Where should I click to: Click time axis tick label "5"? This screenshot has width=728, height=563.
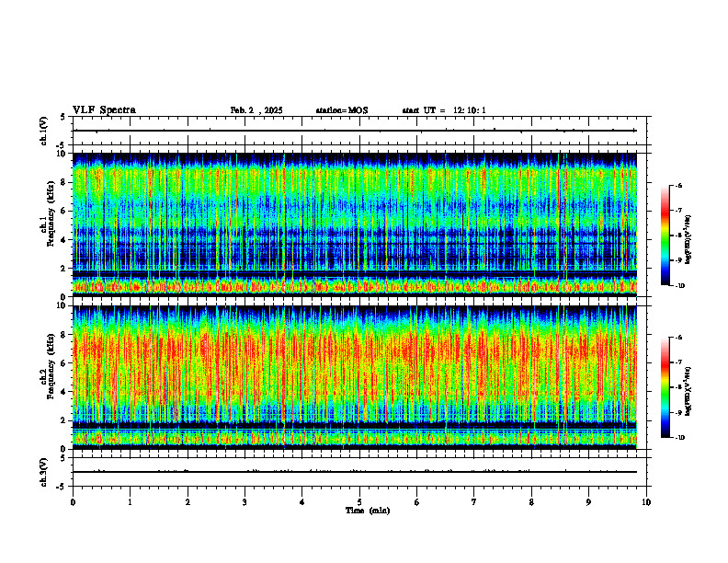coord(359,502)
